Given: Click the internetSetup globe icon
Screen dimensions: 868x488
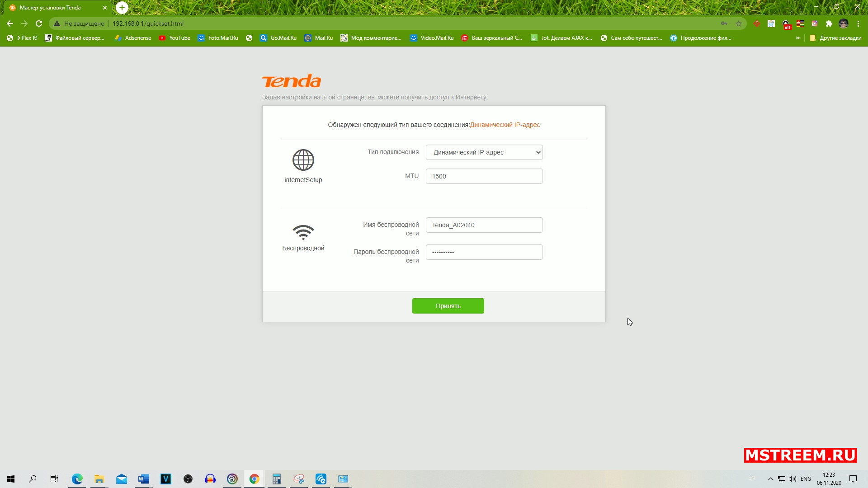Looking at the screenshot, I should [x=303, y=160].
